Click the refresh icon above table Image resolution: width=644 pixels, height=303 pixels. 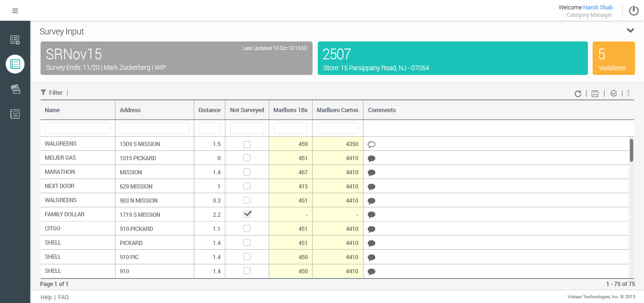pos(578,93)
